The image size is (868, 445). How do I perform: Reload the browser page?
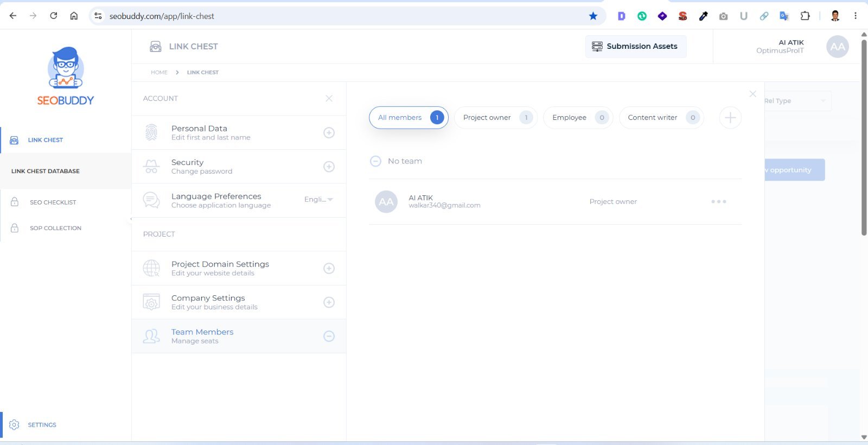(x=53, y=16)
